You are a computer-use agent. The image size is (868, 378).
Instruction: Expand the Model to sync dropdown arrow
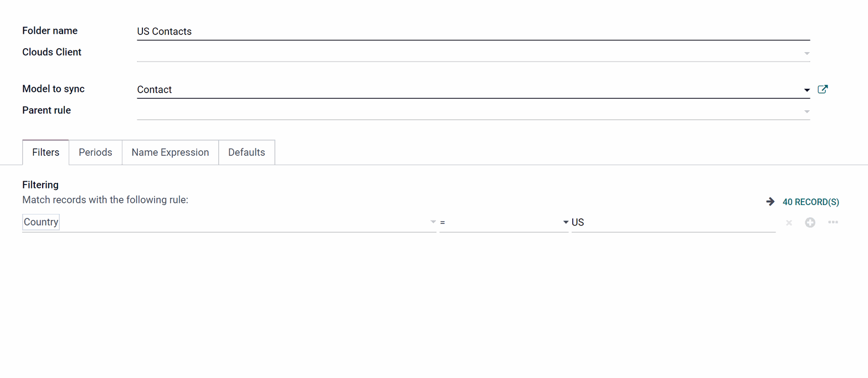click(x=807, y=90)
